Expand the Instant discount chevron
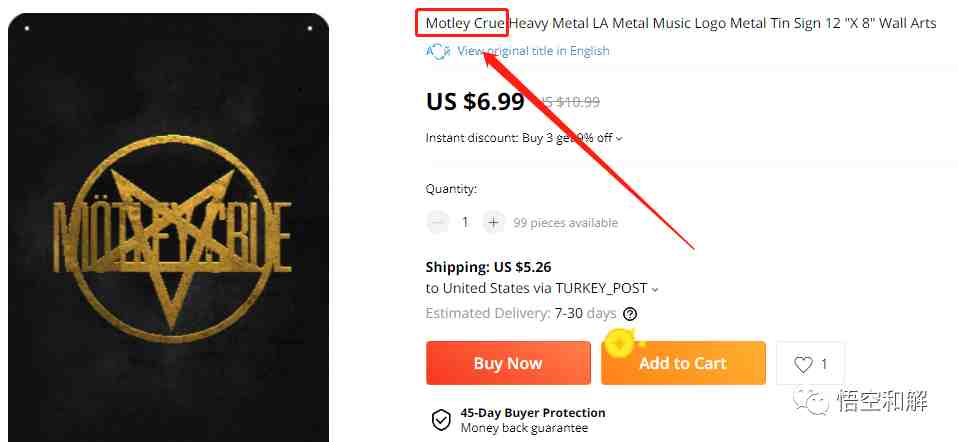The width and height of the screenshot is (958, 442). (620, 139)
